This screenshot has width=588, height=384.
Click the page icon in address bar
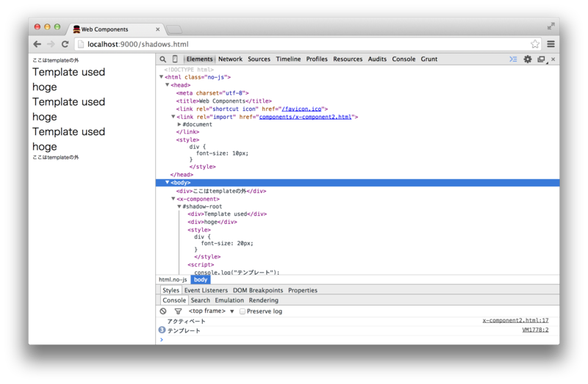(81, 44)
